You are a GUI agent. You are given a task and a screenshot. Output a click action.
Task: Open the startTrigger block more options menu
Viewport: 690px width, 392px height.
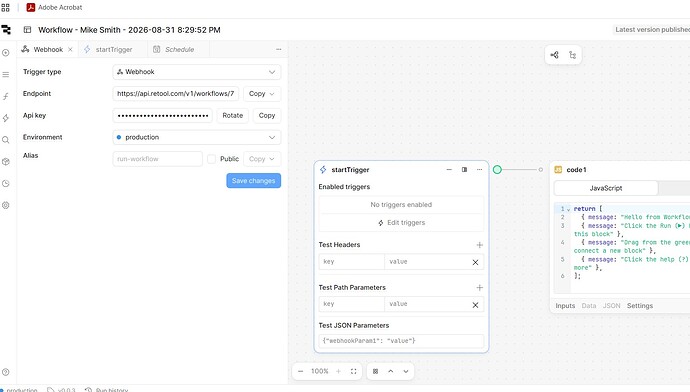click(480, 169)
